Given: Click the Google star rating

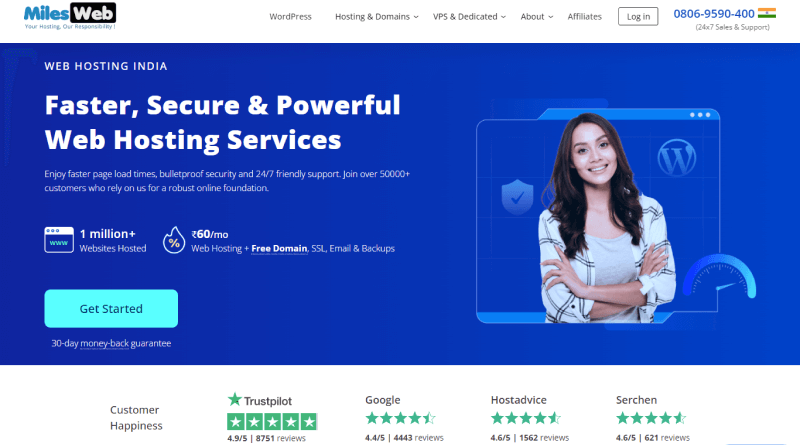Looking at the screenshot, I should point(401,418).
